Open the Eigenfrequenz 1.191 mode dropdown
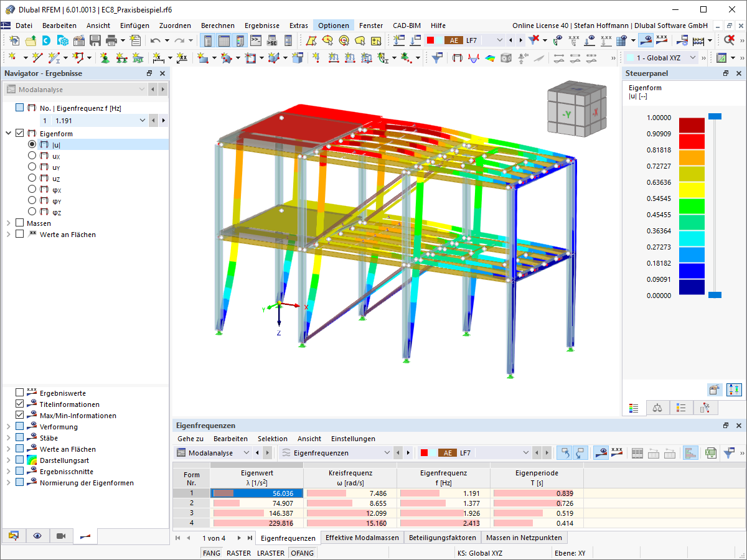This screenshot has width=747, height=560. point(143,120)
